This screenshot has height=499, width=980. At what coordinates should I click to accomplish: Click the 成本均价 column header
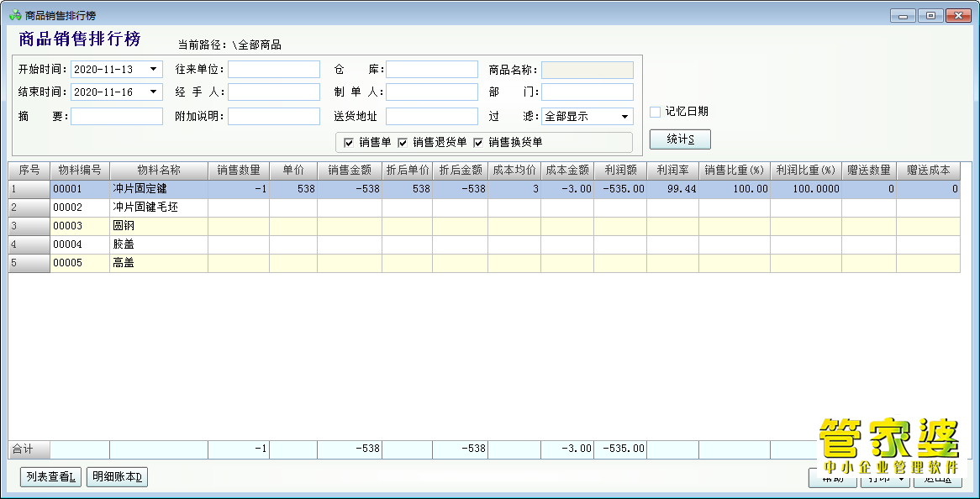[514, 171]
